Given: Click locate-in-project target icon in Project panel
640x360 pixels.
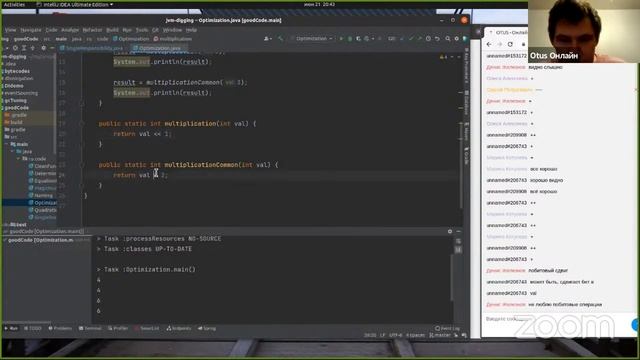Looking at the screenshot, I should pos(15,48).
